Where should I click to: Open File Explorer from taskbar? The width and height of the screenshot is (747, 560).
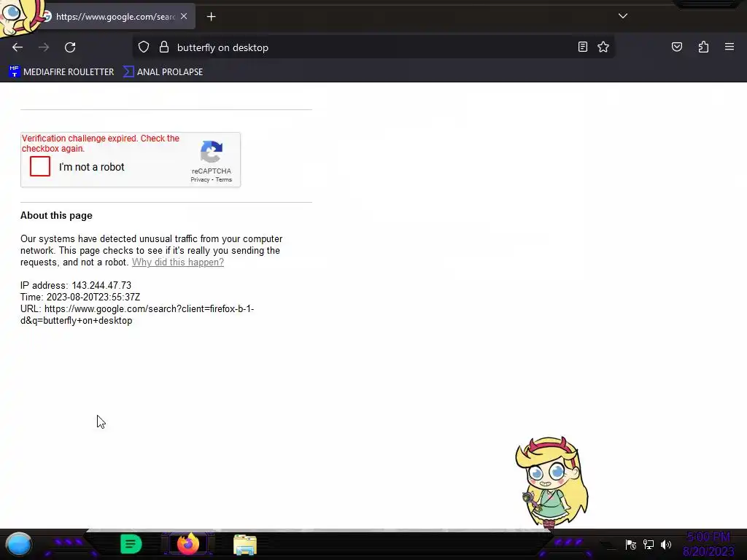[245, 545]
